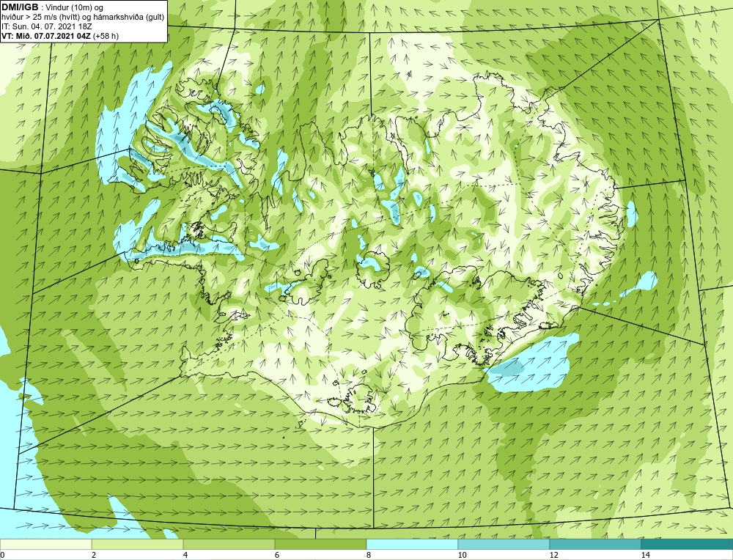Click the "DMI/IGB" title text
Viewport: 733px width, 560px height.
point(20,7)
